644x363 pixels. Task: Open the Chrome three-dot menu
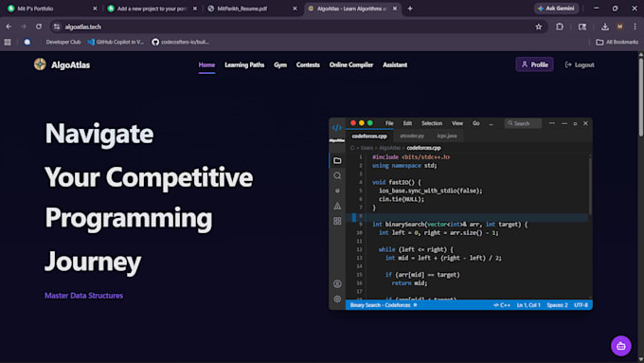(x=635, y=27)
